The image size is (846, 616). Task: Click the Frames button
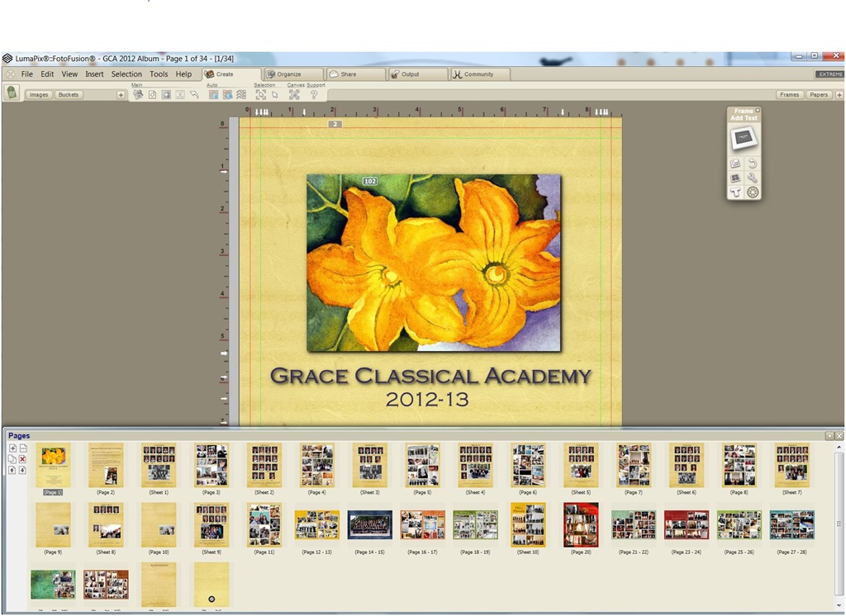(x=789, y=95)
